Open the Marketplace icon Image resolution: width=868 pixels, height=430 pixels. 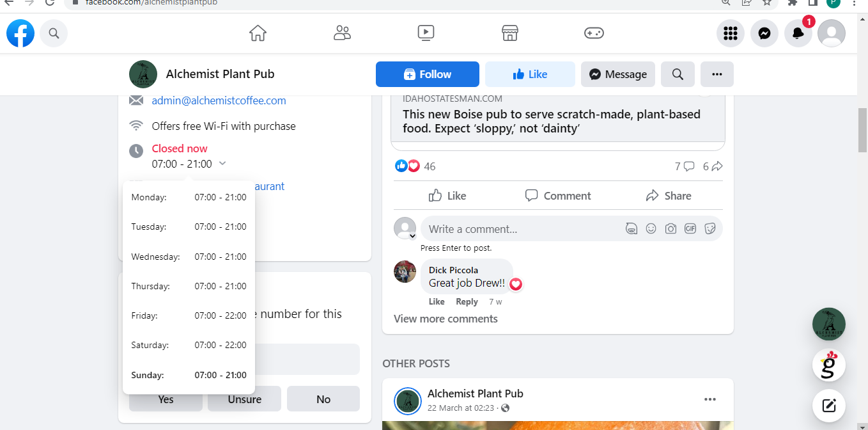[x=509, y=33]
